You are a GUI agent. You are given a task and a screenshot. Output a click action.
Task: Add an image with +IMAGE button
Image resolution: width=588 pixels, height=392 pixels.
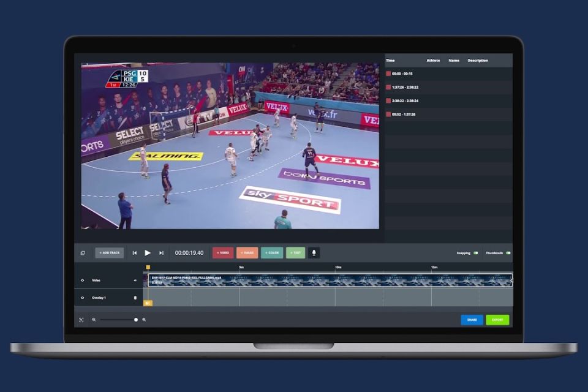(247, 253)
